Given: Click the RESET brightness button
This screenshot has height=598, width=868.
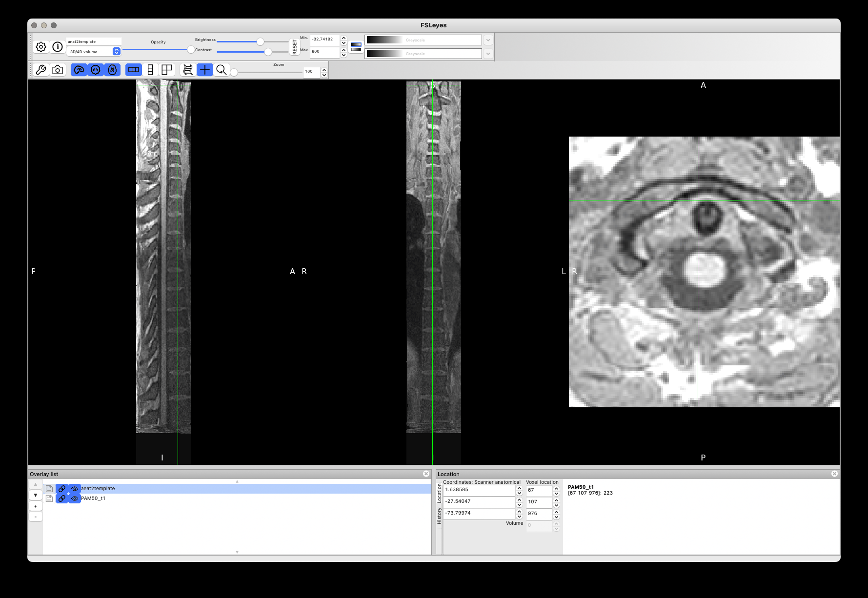Looking at the screenshot, I should point(295,46).
